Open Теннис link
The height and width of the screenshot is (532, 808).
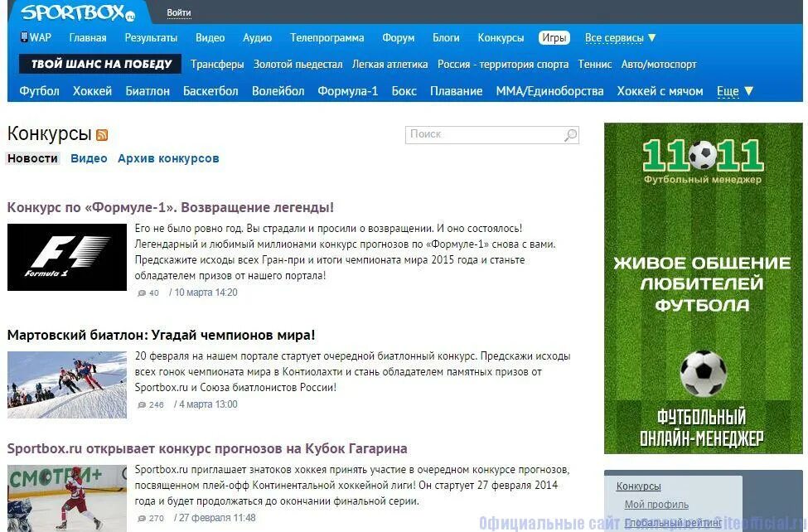pos(595,65)
